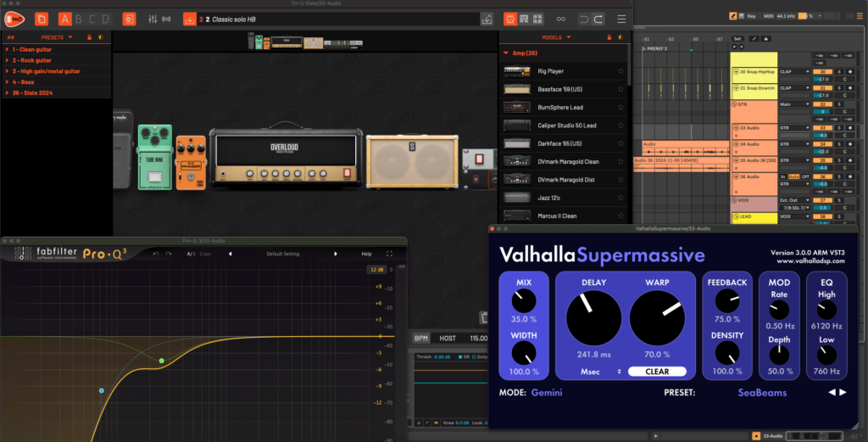Switch to the split-view layout icon in TH-U
The height and width of the screenshot is (442, 868).
click(x=524, y=20)
